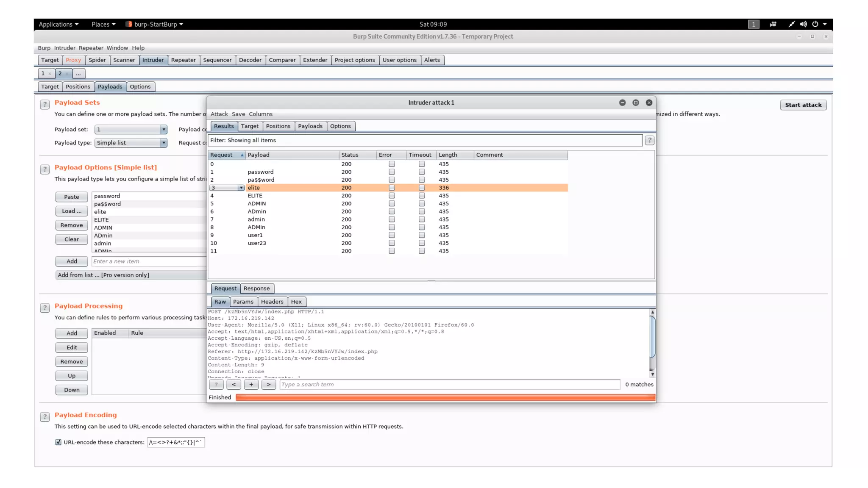868x488 pixels.
Task: Click the Payload Encoding help icon
Action: pos(45,417)
